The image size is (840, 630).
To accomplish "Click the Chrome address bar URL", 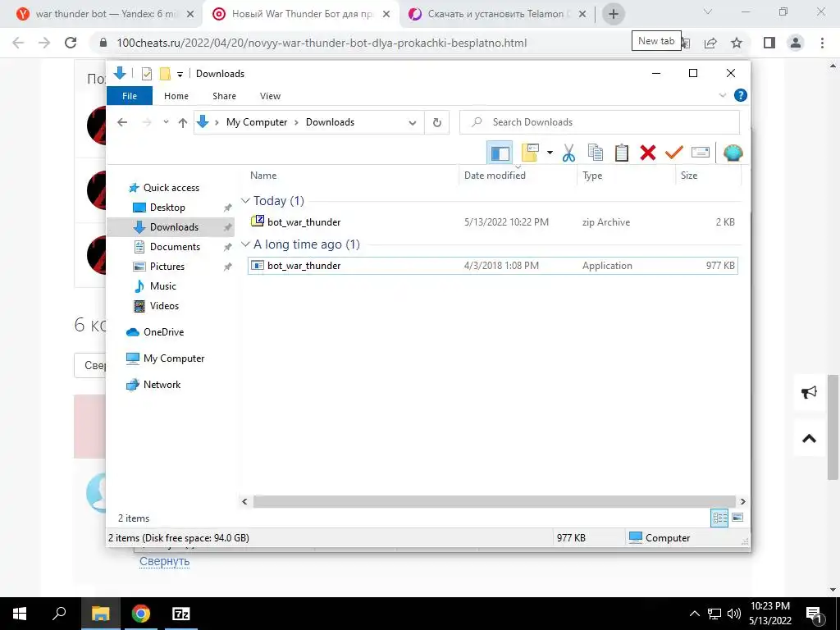I will click(322, 43).
